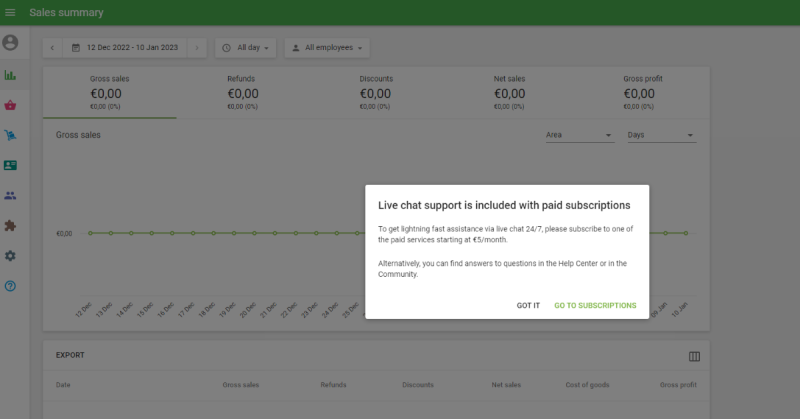Open Integrations via the puzzle piece icon
Image resolution: width=800 pixels, height=419 pixels.
(11, 226)
